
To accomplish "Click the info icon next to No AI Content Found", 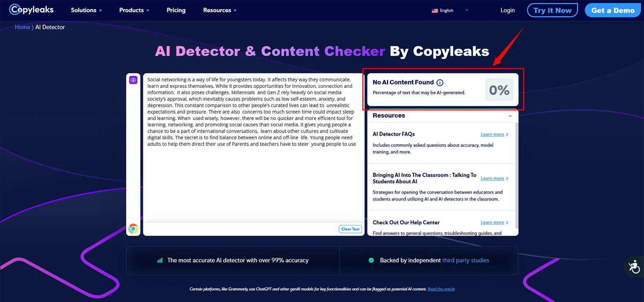I will [x=440, y=83].
